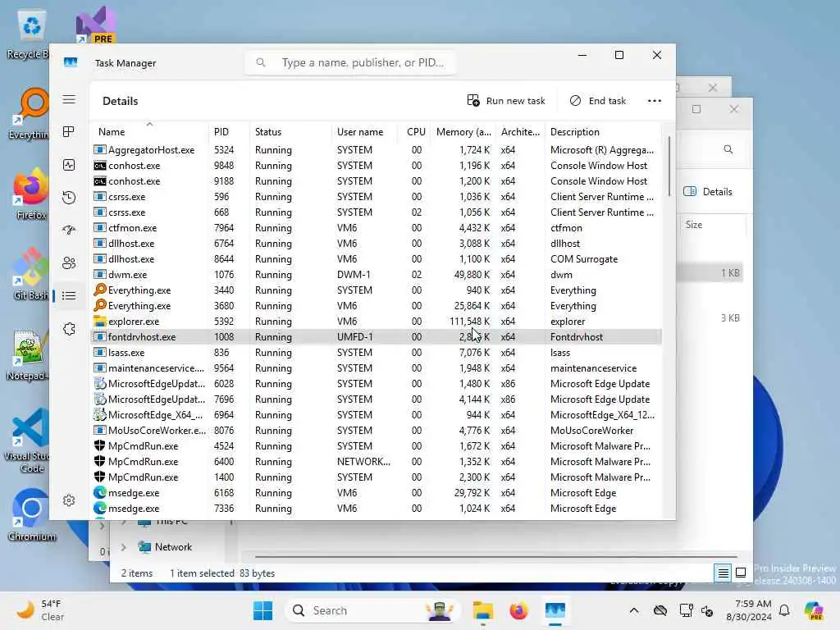Select the Details page icon in sidebar
The height and width of the screenshot is (630, 840).
pos(69,295)
